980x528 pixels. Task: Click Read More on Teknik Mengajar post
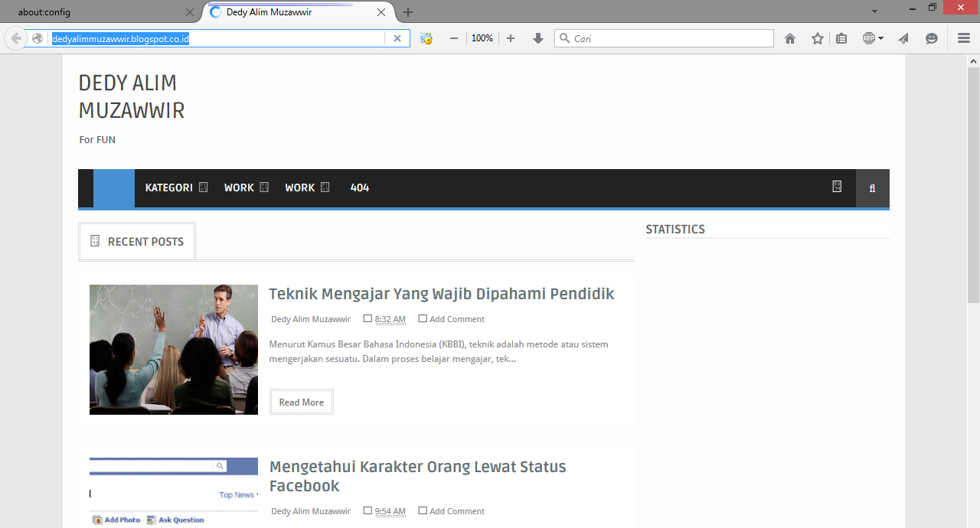(x=302, y=403)
